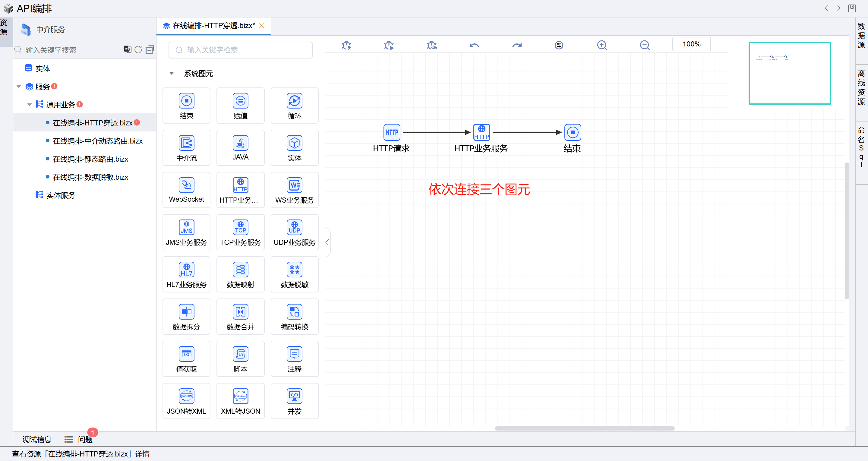Click the zoom in magnifier icon
Viewport: 868px width, 461px height.
point(601,45)
